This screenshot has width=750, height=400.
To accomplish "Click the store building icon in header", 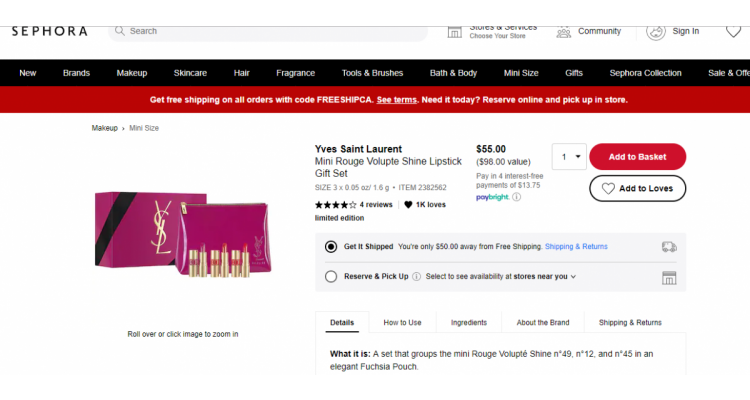I will click(x=454, y=32).
